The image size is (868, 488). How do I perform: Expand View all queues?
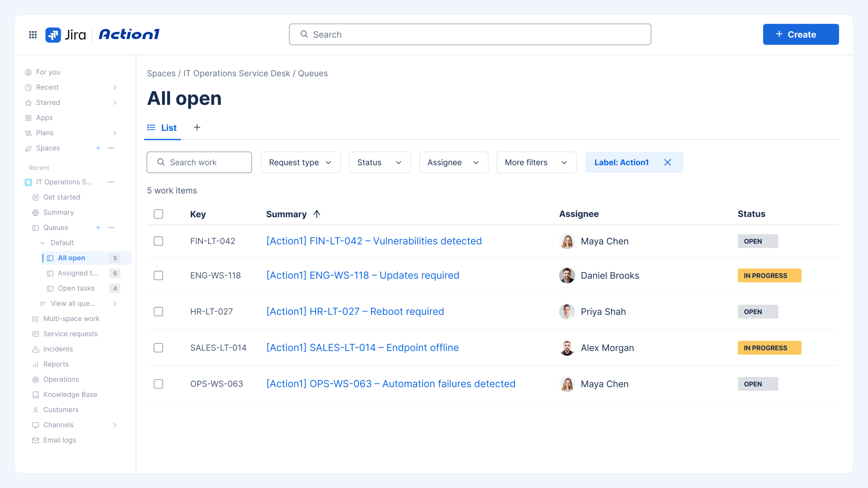coord(115,303)
